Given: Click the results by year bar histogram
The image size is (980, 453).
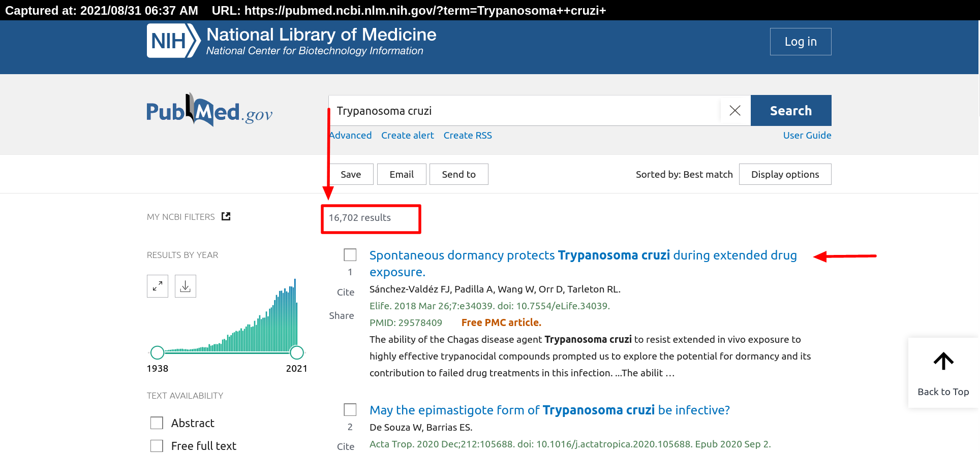Looking at the screenshot, I should [231, 316].
